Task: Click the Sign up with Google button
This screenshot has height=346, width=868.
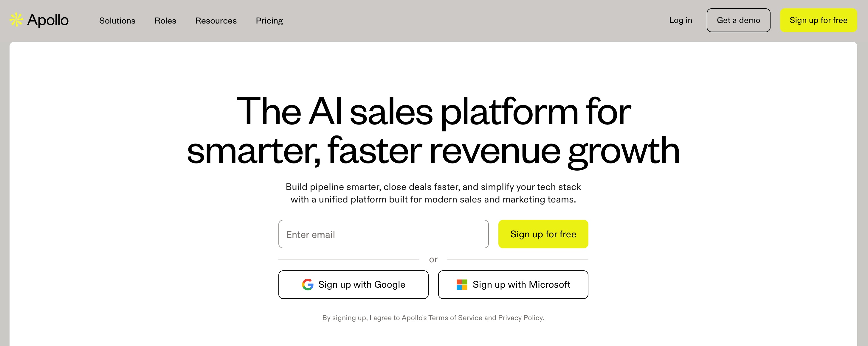Action: (x=353, y=284)
